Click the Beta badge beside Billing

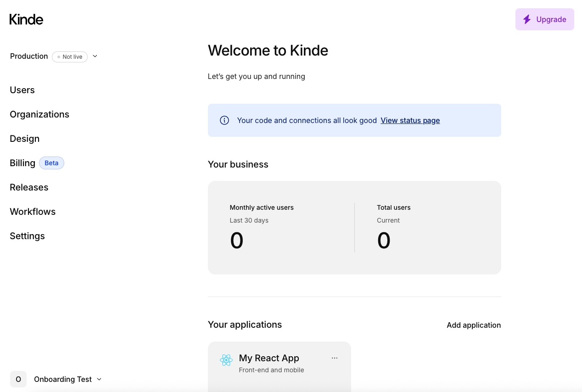(51, 163)
